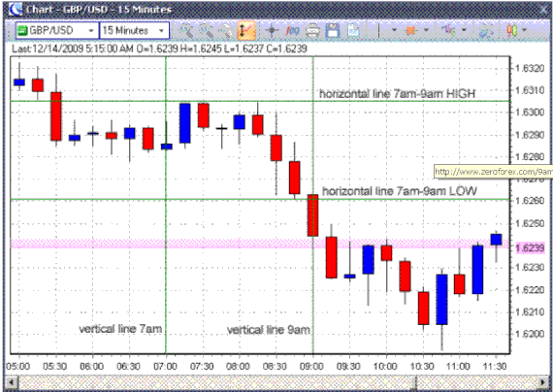
Task: Click the zoom in magnifier icon
Action: 186,31
